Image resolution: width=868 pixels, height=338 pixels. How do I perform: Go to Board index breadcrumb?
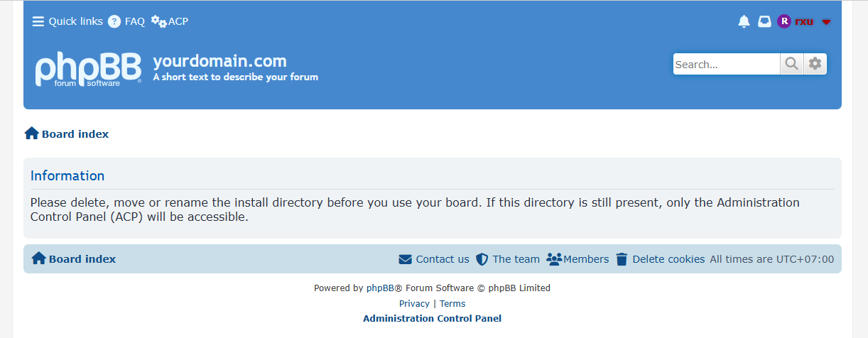(75, 133)
